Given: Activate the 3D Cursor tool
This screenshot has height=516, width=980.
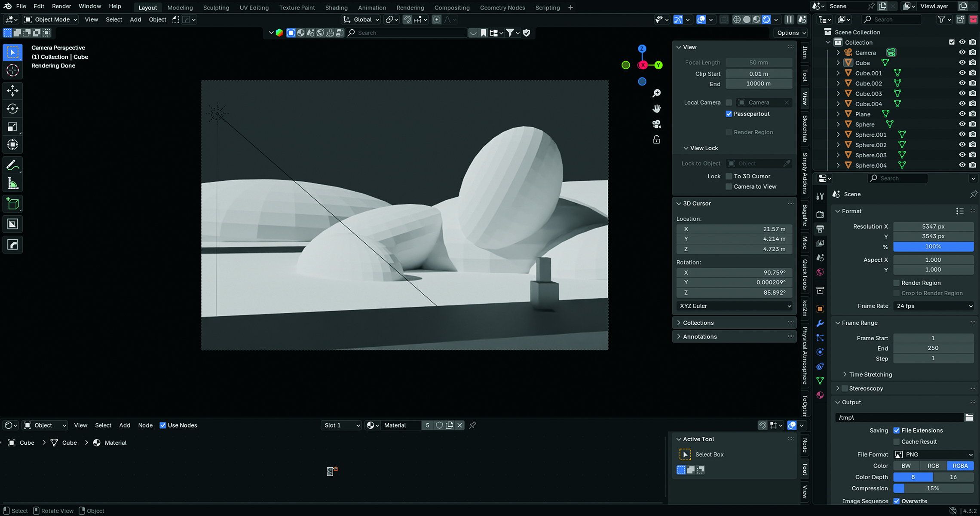Looking at the screenshot, I should click(12, 70).
